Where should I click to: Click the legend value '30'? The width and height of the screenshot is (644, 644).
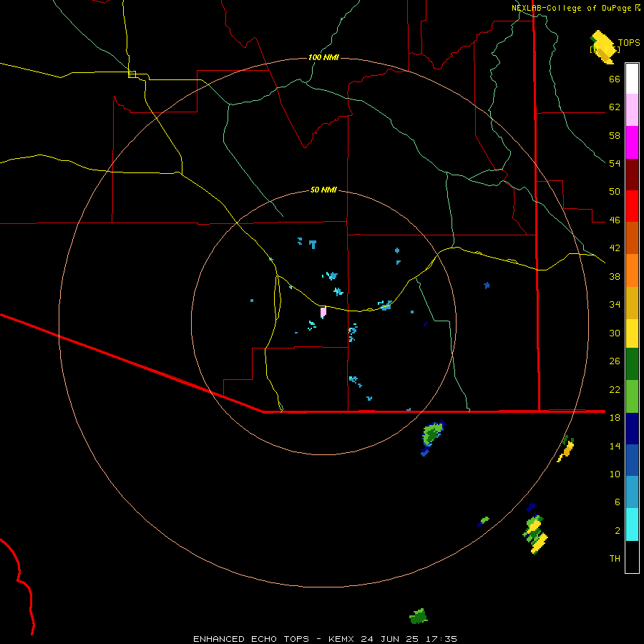tap(615, 333)
